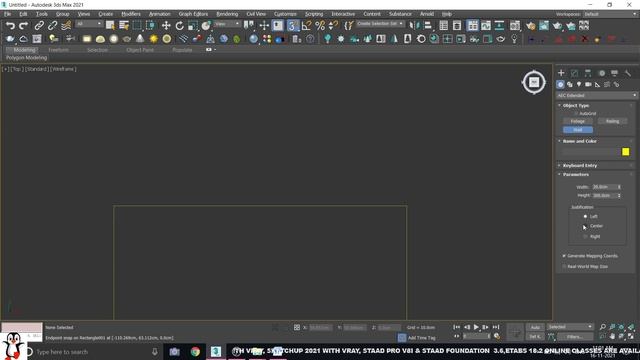This screenshot has width=640, height=360.
Task: Select Right justification radio button
Action: [x=585, y=237]
